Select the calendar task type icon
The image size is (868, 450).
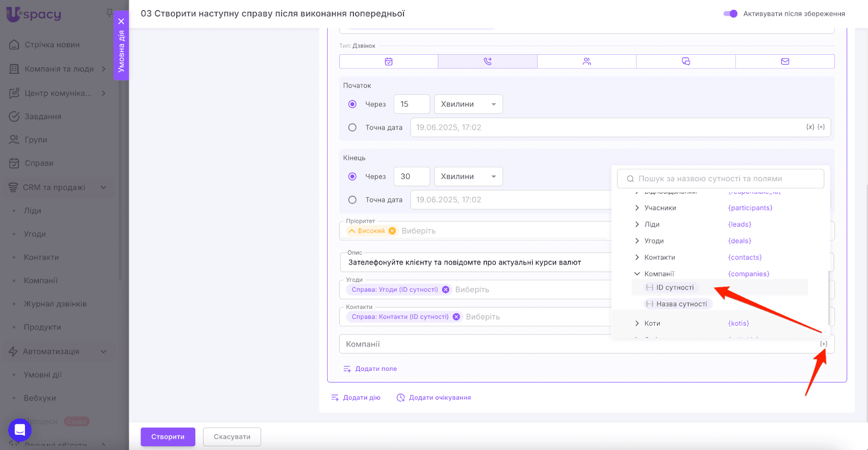point(388,62)
